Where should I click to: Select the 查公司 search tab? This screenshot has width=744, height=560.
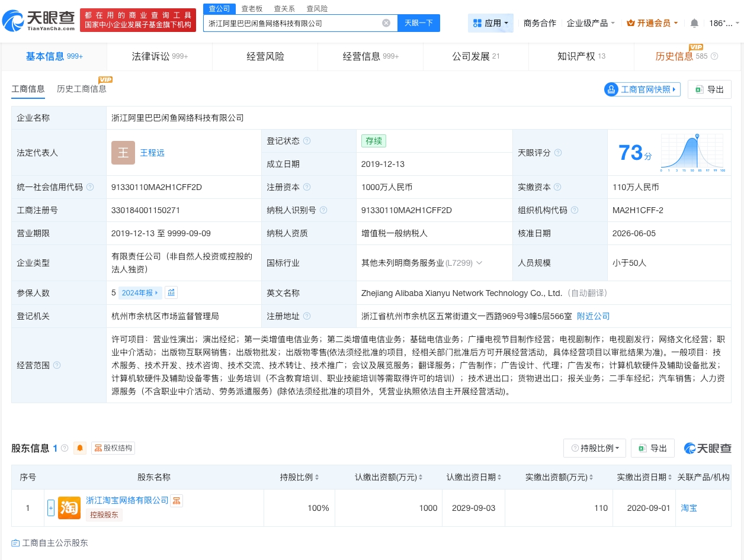click(x=219, y=9)
